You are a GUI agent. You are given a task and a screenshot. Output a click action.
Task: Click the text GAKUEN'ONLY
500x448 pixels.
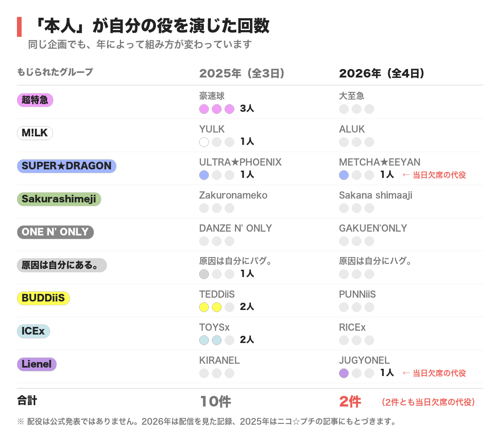[373, 228]
